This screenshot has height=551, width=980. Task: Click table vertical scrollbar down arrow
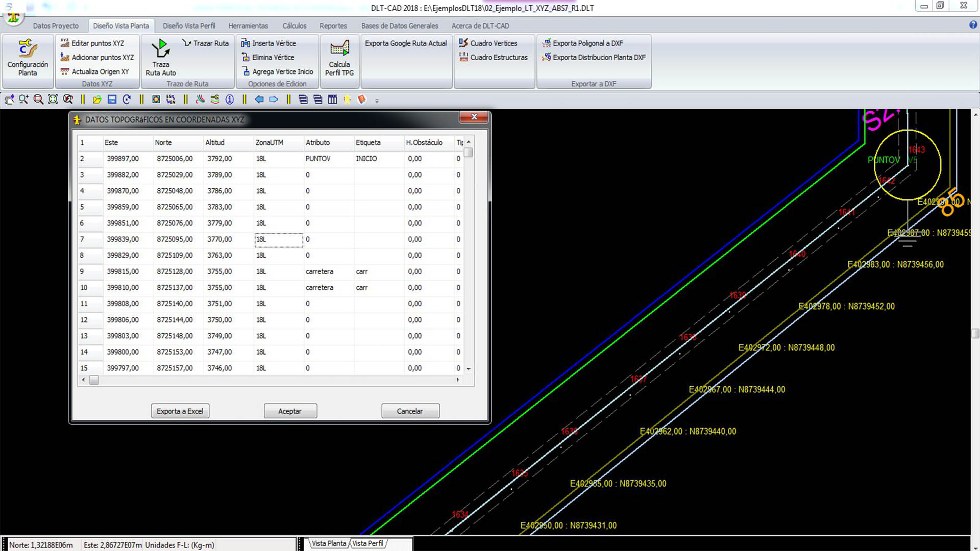(469, 368)
